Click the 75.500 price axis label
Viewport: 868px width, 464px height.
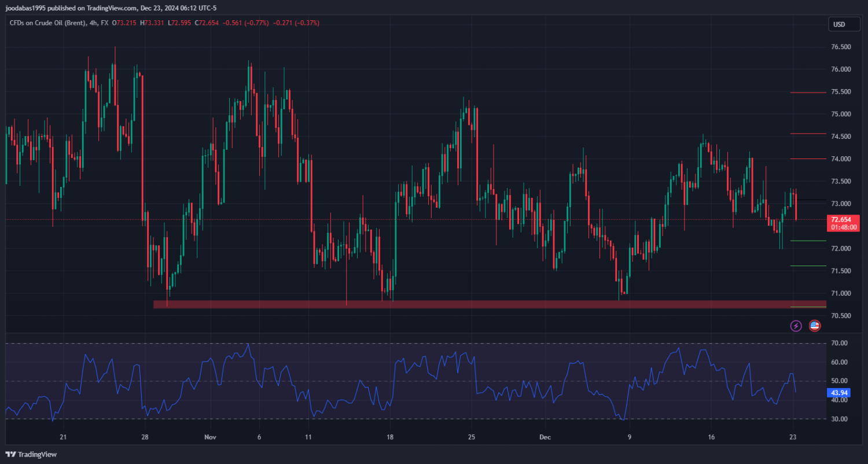pyautogui.click(x=841, y=92)
